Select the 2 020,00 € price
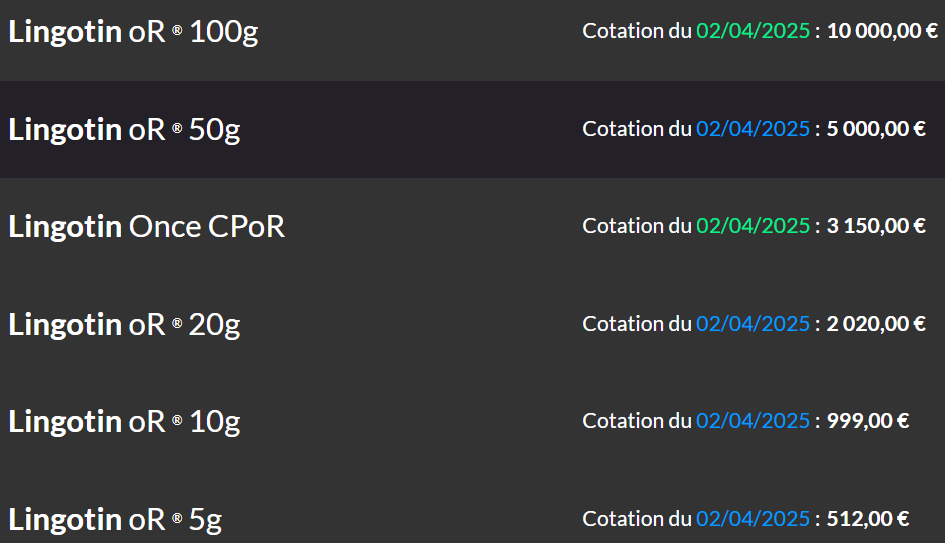Viewport: 945px width, 543px height. click(x=876, y=324)
